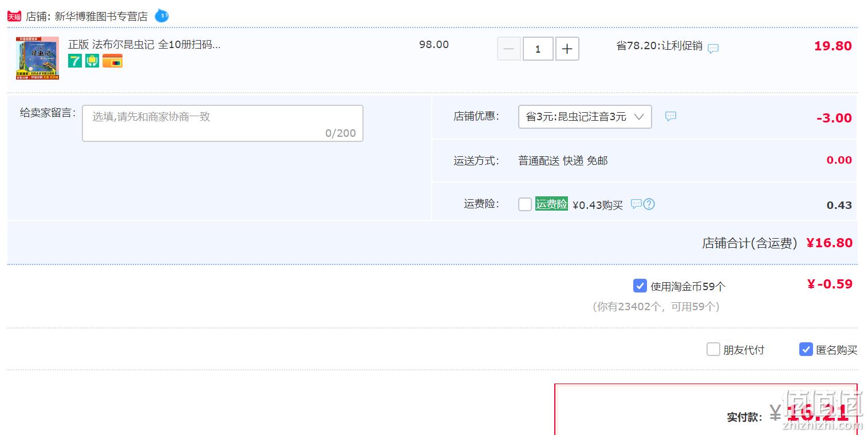
Task: Click the 实付款 label
Action: [x=744, y=417]
